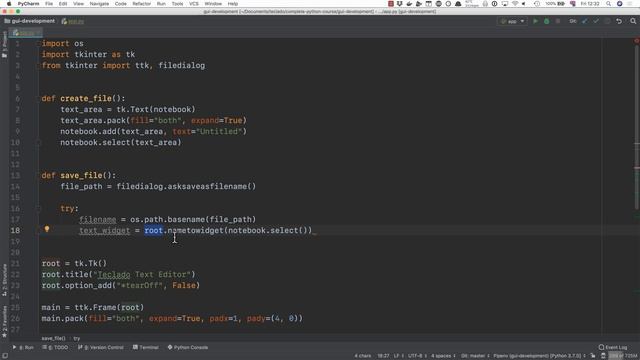Open the Python Console tool window

coord(188,347)
